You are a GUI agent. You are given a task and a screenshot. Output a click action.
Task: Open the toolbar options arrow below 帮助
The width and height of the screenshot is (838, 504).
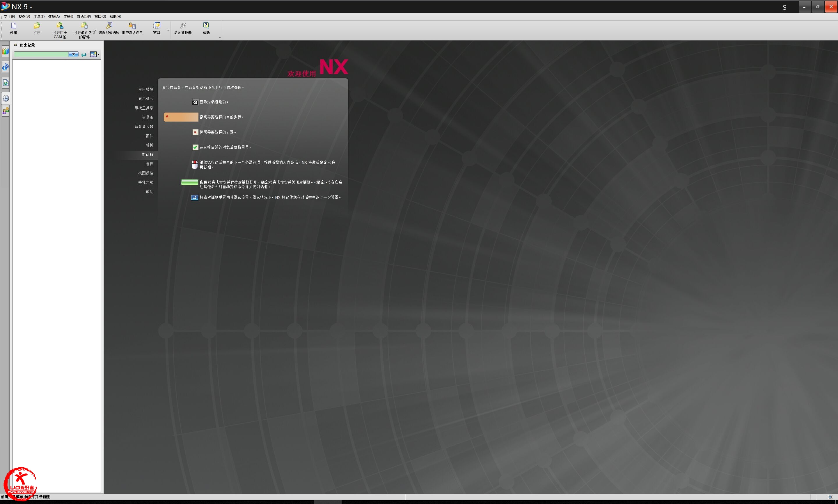[x=220, y=38]
